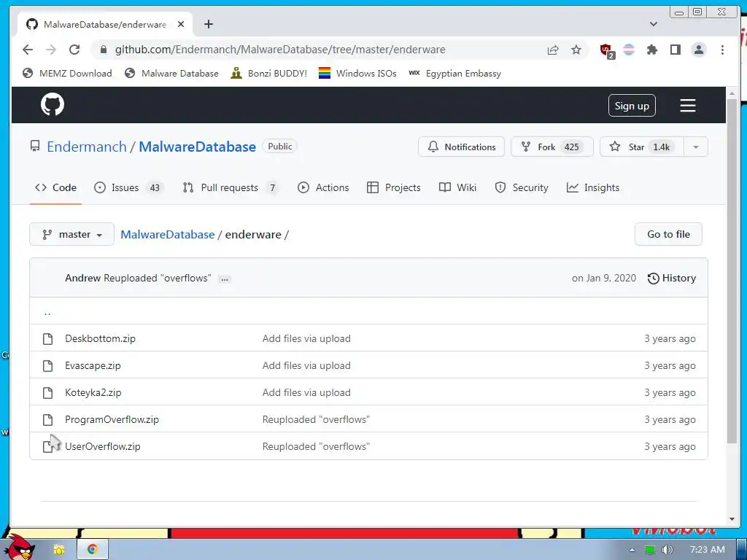Open ProgramOverflow.zip file

pyautogui.click(x=112, y=419)
